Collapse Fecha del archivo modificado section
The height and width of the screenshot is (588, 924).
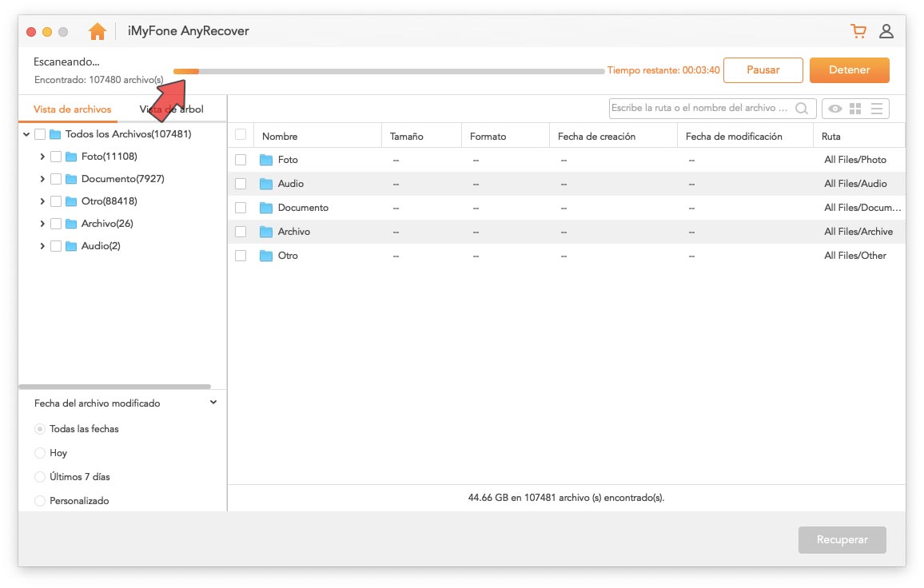213,403
